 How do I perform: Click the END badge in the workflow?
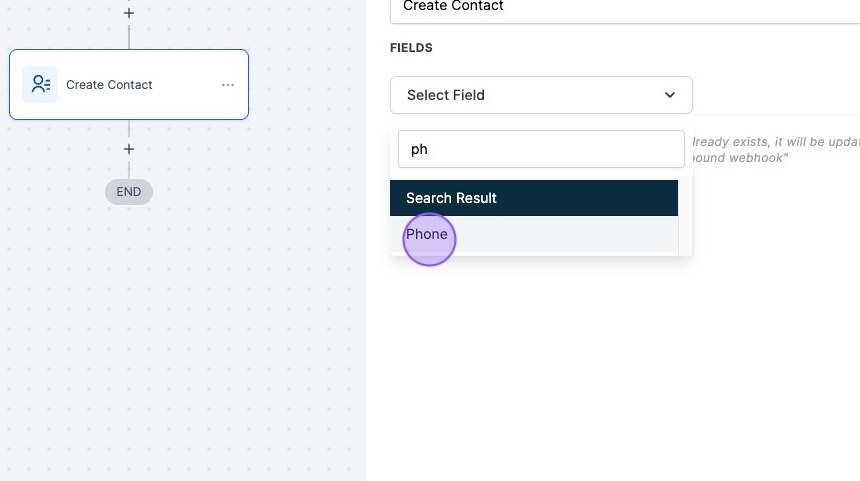[128, 191]
